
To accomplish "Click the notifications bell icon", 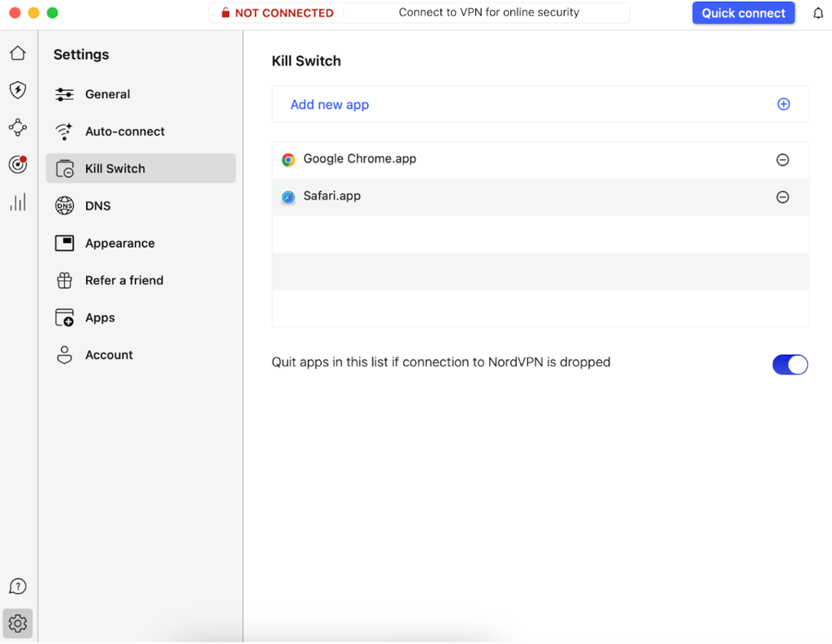I will tap(818, 13).
